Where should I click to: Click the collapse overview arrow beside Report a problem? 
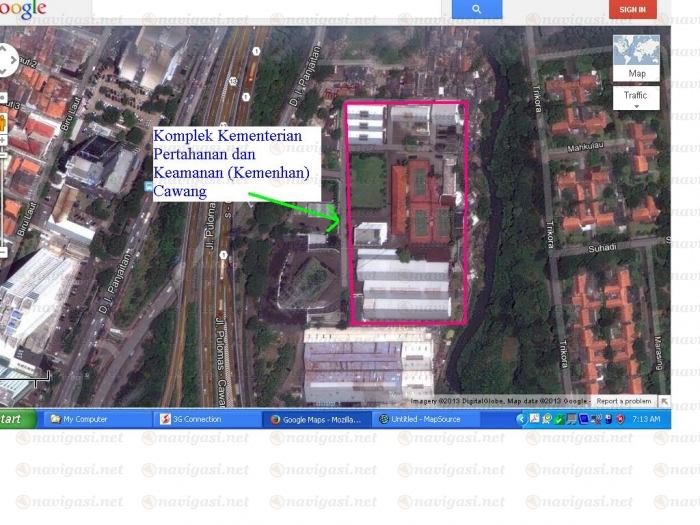(664, 401)
